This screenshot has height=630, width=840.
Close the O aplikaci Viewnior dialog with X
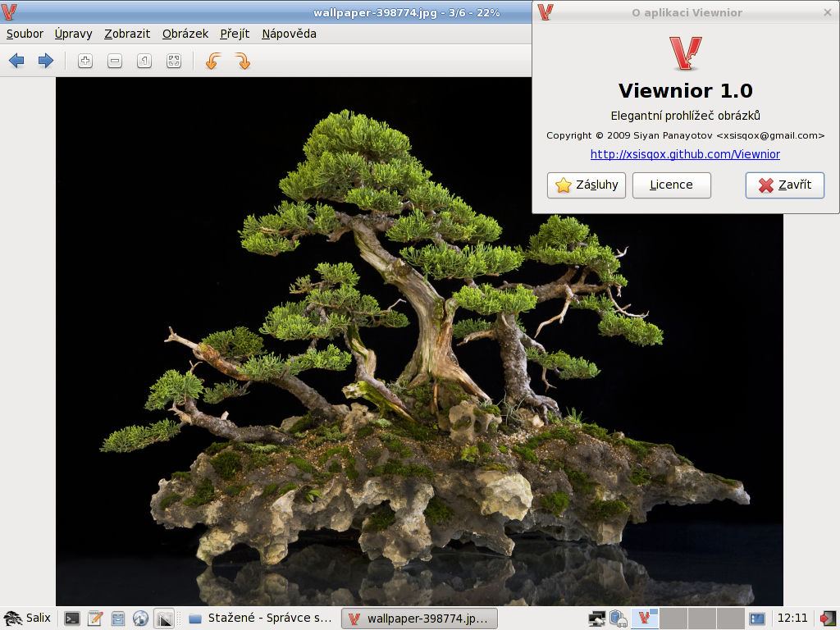[827, 12]
